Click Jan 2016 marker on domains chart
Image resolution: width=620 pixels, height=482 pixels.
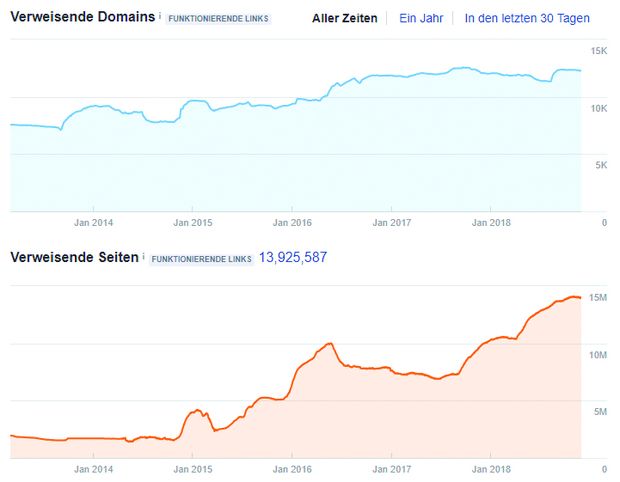292,223
